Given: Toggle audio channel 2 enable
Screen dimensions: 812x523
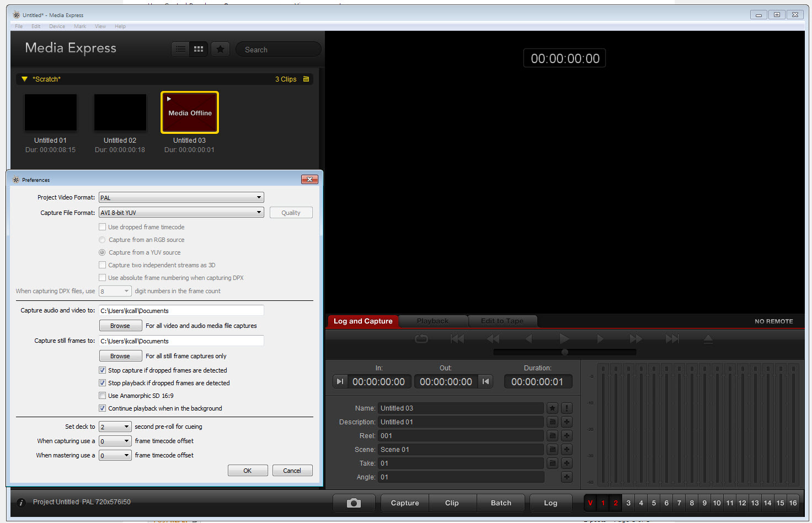Looking at the screenshot, I should point(616,503).
